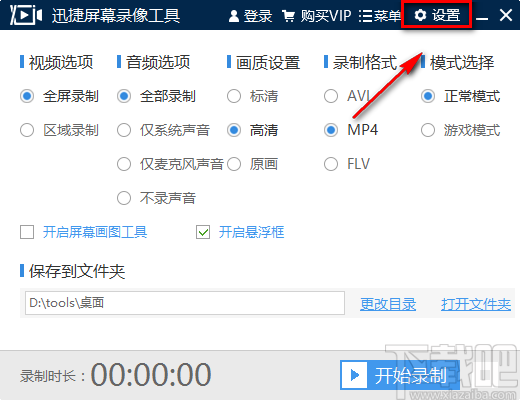
Task: Click the user profile icon
Action: pos(234,16)
